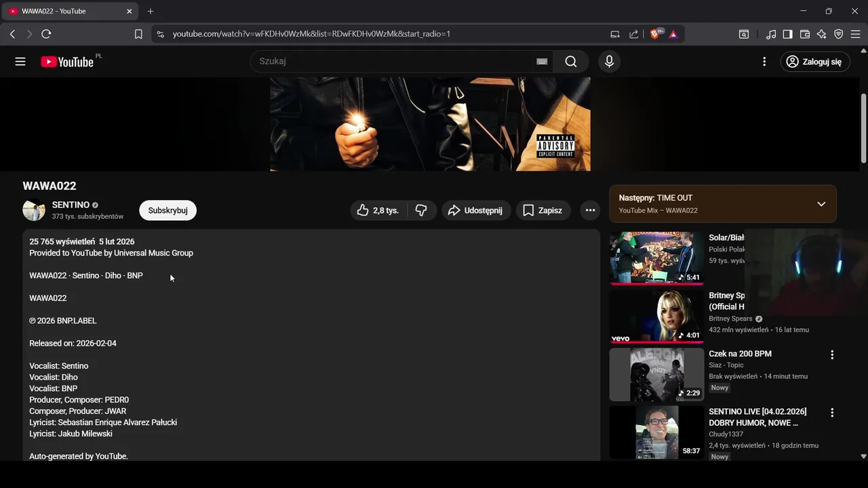Click the Zapisz save button
The width and height of the screenshot is (868, 488).
tap(542, 210)
